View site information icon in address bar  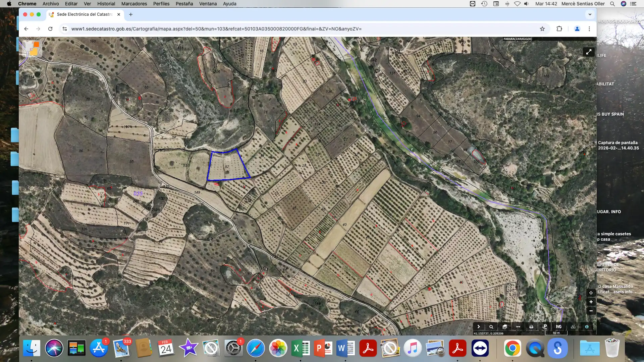click(x=65, y=29)
